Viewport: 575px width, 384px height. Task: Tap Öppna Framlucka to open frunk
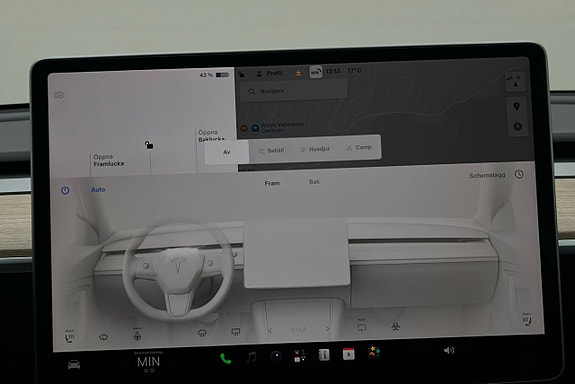[108, 160]
